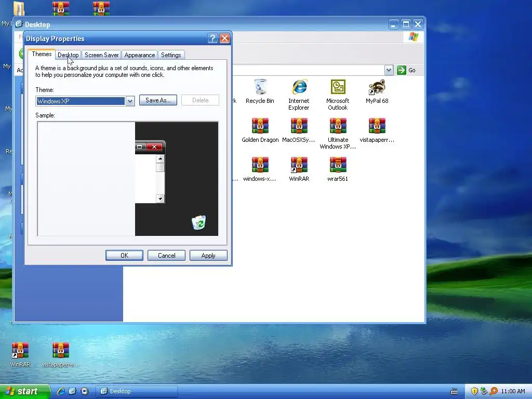
Task: Expand the Explorer address bar dropdown
Action: (389, 70)
